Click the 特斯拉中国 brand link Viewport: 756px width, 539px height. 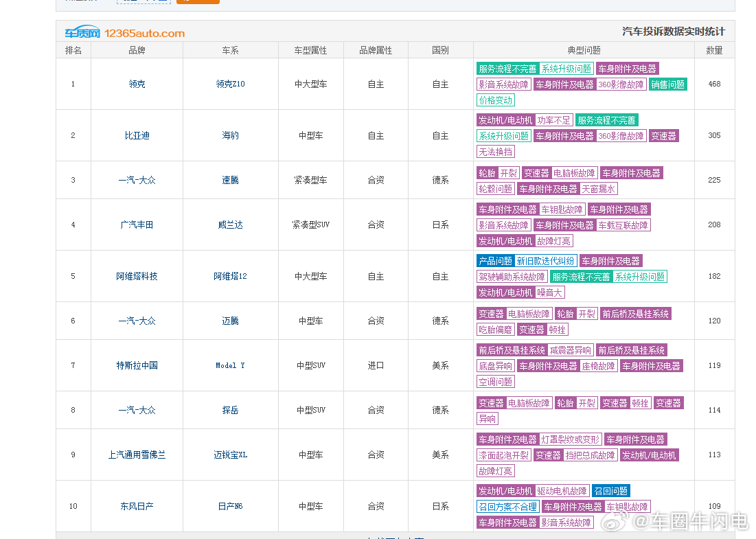(x=136, y=365)
